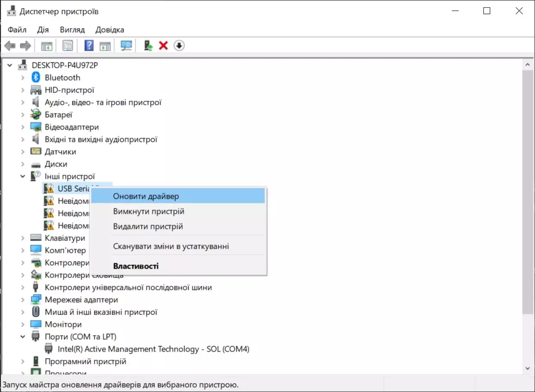Click the vertical scrollbar down arrow
The height and width of the screenshot is (392, 535).
click(527, 368)
